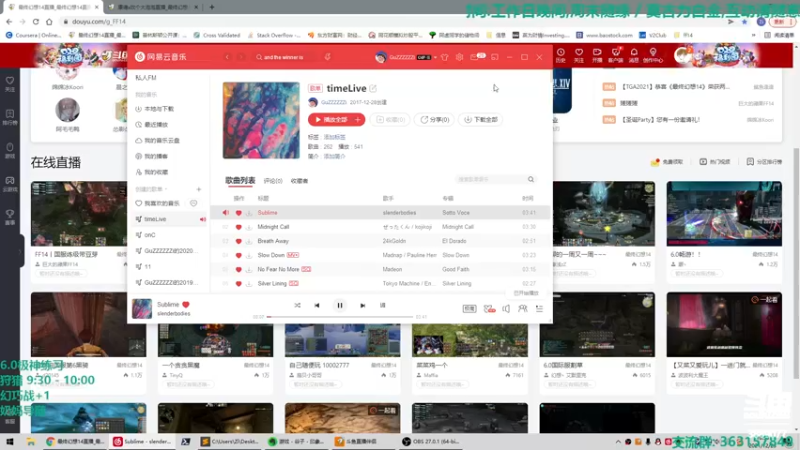Start heartbeat mode next to liked music

point(193,203)
